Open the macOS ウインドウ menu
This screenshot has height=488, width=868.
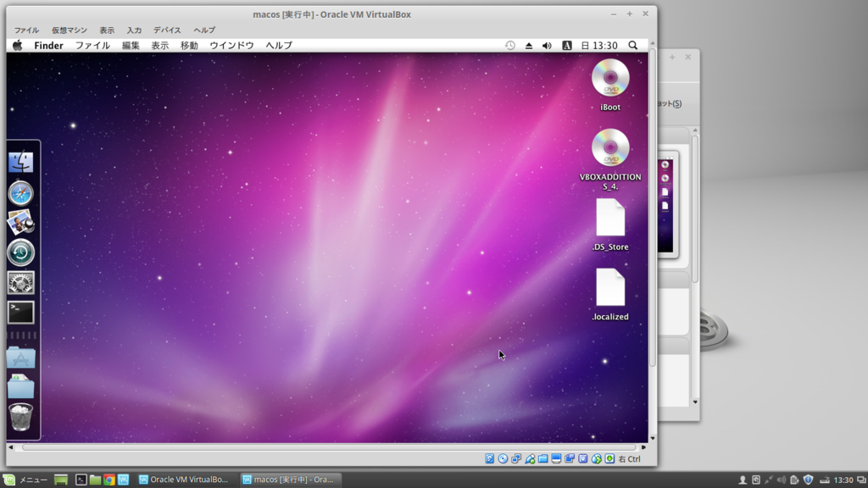click(x=231, y=46)
